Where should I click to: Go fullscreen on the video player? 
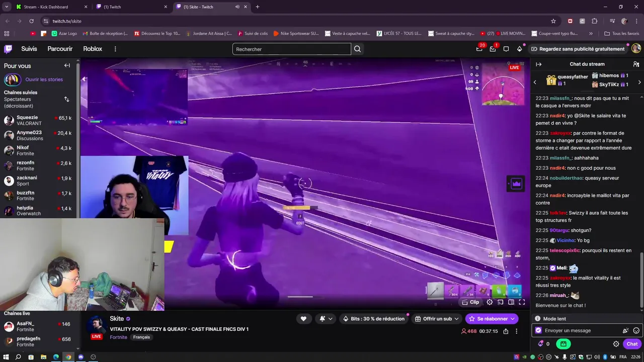(x=522, y=302)
